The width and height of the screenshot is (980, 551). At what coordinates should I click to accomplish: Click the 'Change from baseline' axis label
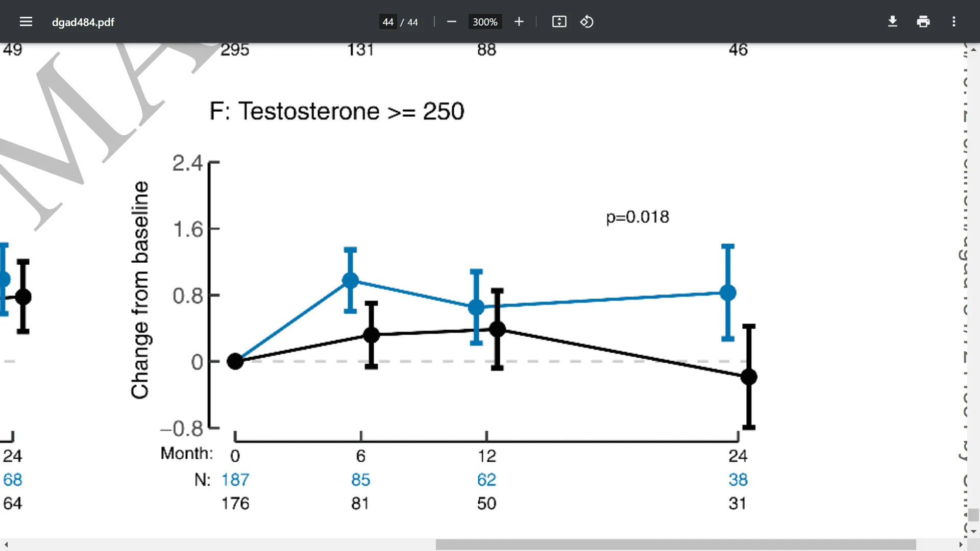point(140,290)
